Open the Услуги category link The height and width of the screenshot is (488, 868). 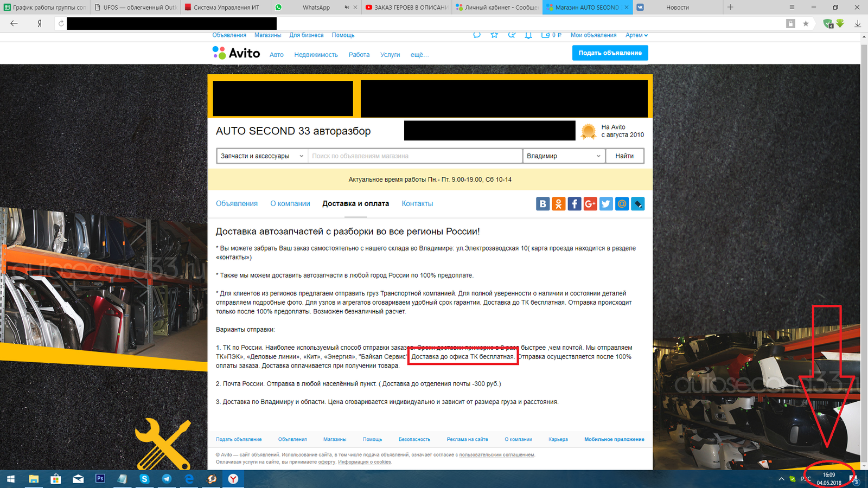(390, 55)
